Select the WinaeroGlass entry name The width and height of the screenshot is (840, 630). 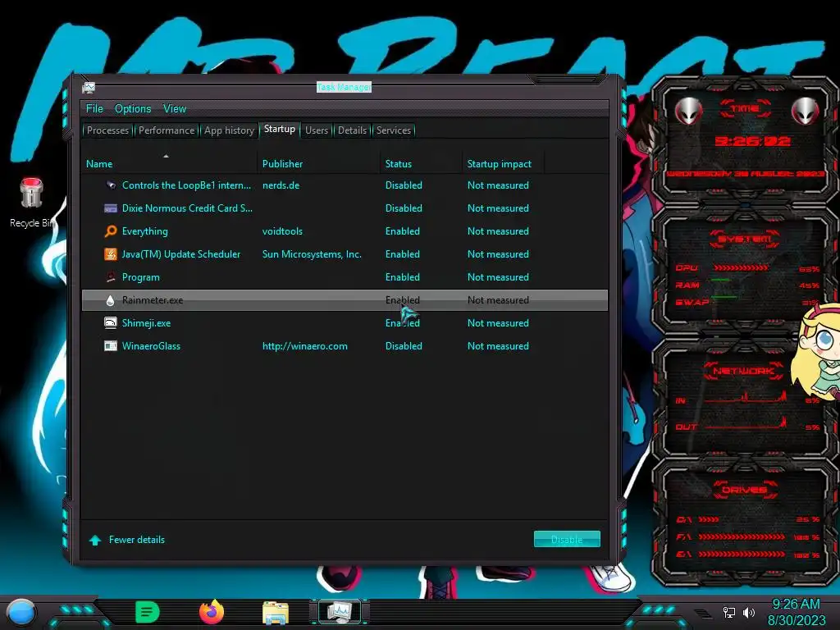click(x=151, y=346)
